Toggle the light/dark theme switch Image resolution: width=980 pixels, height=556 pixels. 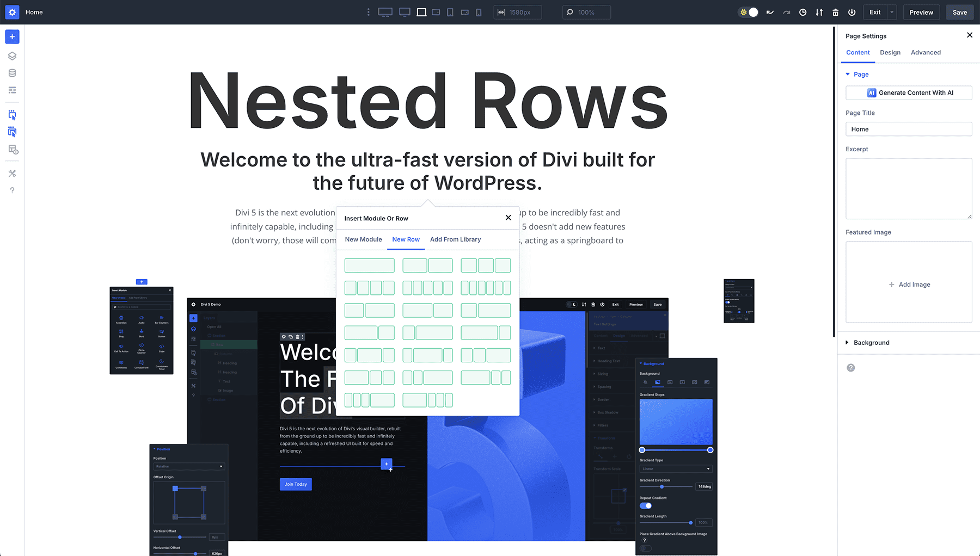pyautogui.click(x=748, y=13)
